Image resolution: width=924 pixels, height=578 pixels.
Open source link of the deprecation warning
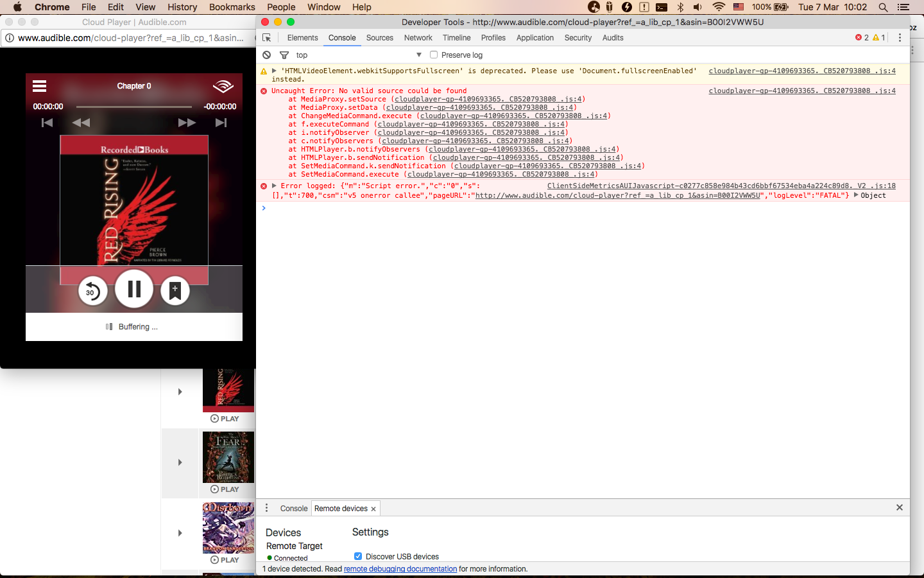tap(802, 71)
